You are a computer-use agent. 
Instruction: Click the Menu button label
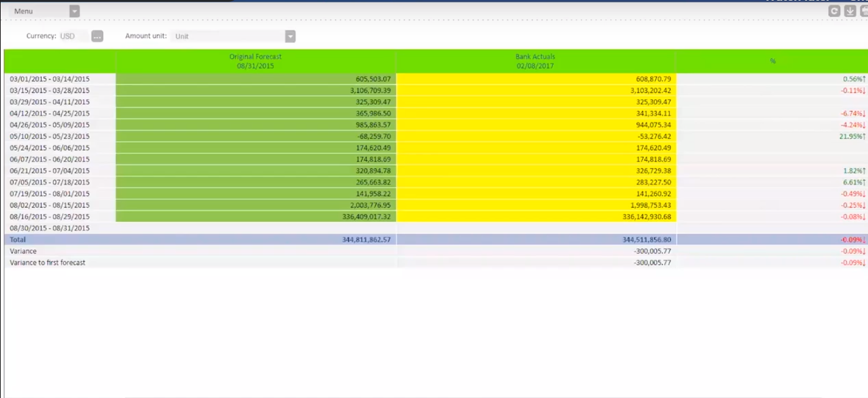pos(24,11)
